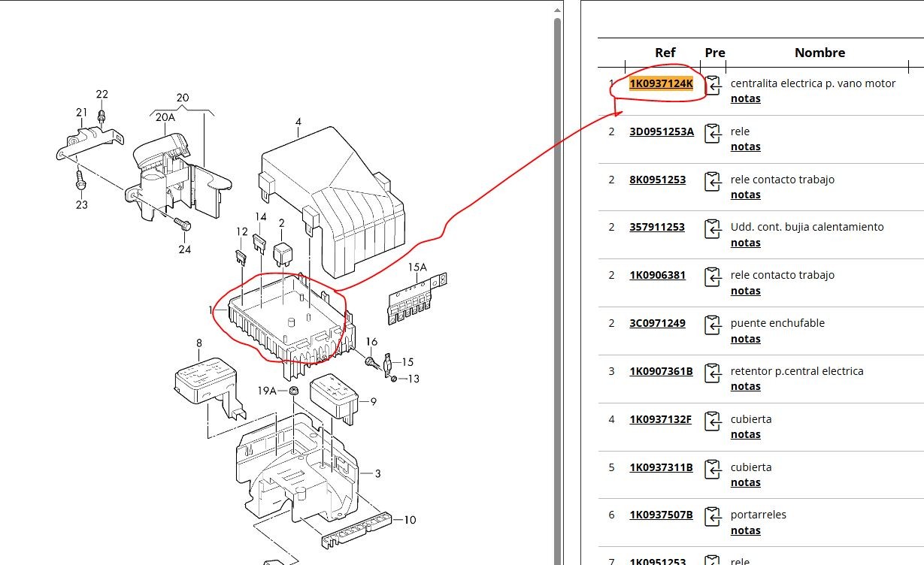The image size is (924, 565).
Task: Click the Pre icon beside 3D0951253A
Action: (x=712, y=134)
